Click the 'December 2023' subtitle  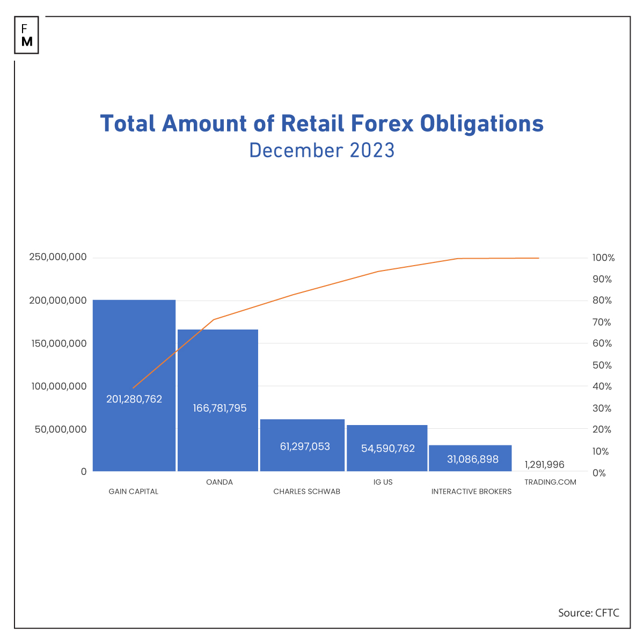click(322, 150)
